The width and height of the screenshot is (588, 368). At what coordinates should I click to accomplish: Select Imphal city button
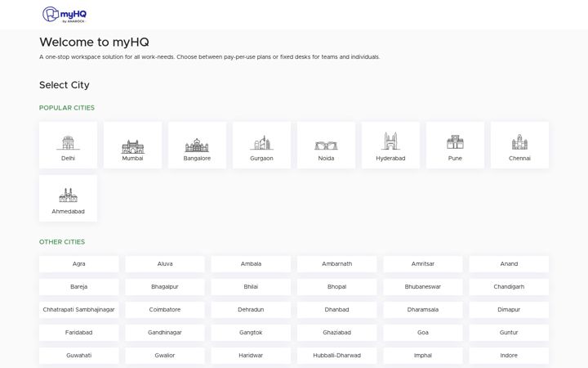click(423, 356)
